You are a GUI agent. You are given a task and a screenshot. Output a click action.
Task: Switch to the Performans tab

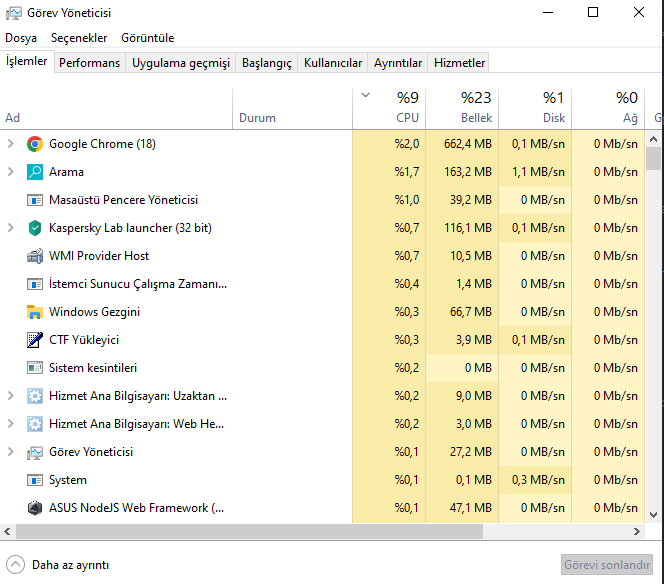click(89, 63)
